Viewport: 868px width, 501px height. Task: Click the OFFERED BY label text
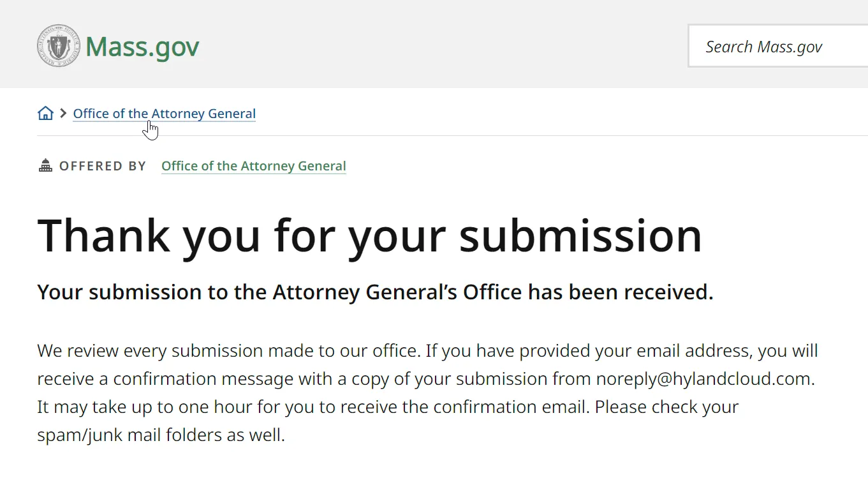(x=103, y=166)
